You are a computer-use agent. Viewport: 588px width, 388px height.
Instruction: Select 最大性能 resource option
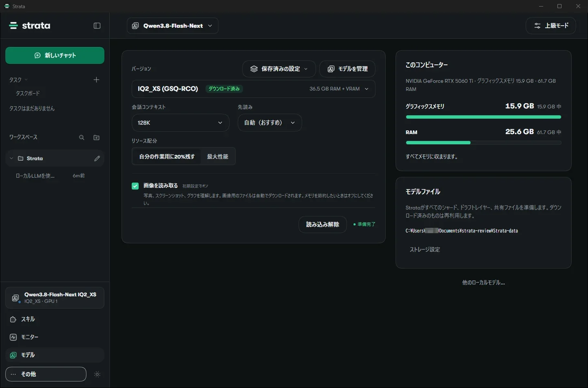[218, 157]
